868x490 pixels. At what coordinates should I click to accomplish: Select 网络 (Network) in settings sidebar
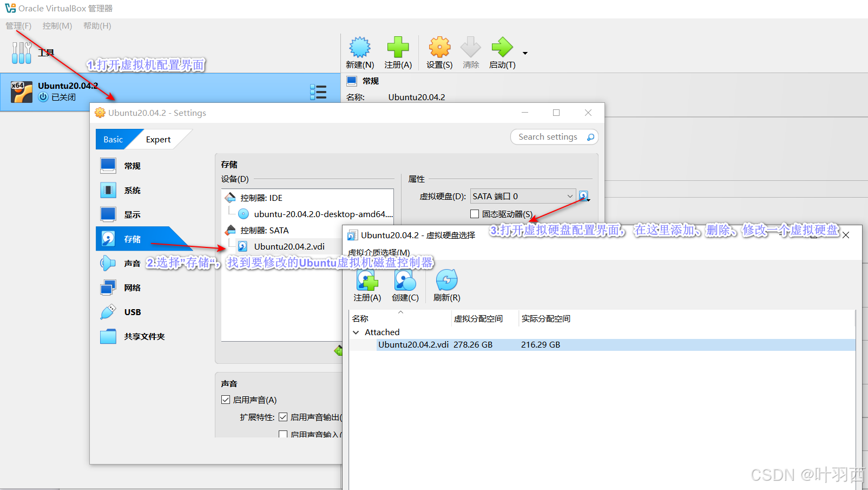[133, 288]
